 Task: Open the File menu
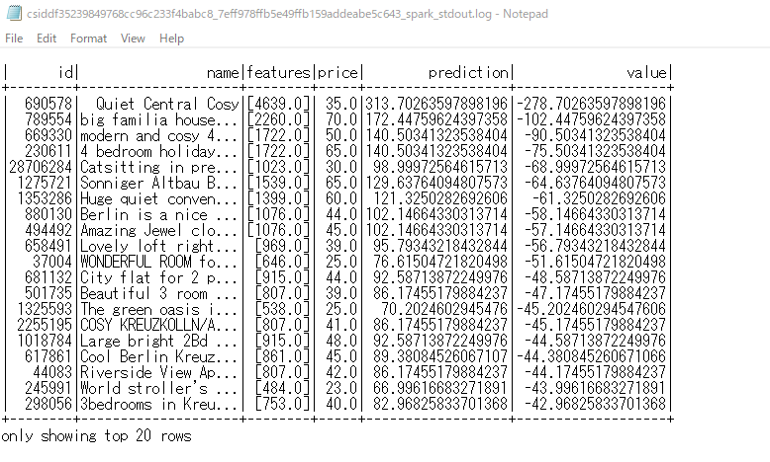click(15, 38)
